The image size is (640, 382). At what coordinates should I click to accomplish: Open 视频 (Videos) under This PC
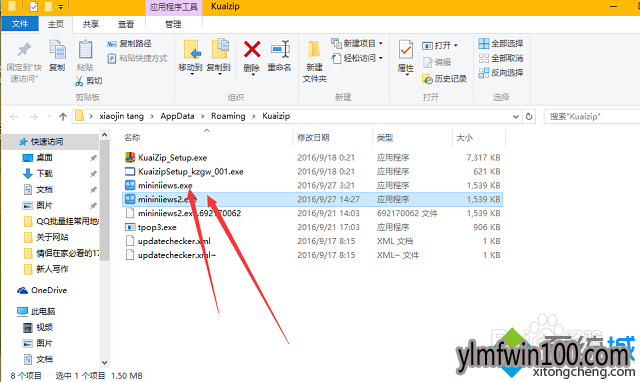pos(44,327)
